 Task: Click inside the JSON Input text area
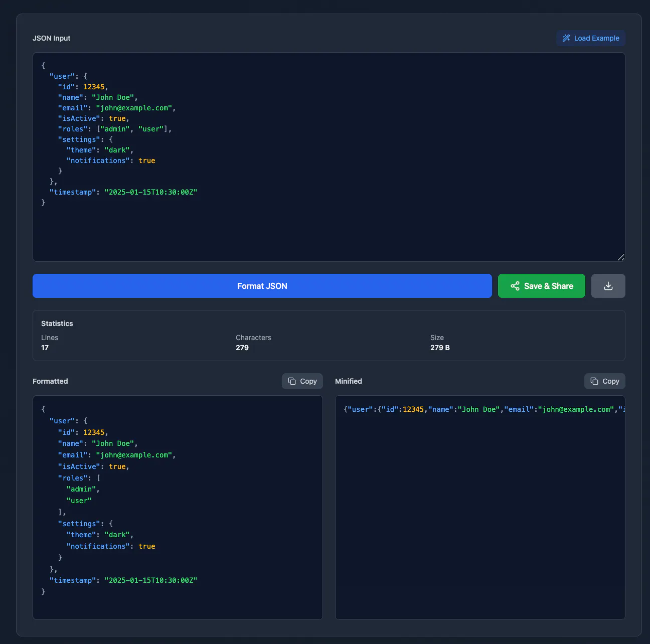pos(329,157)
